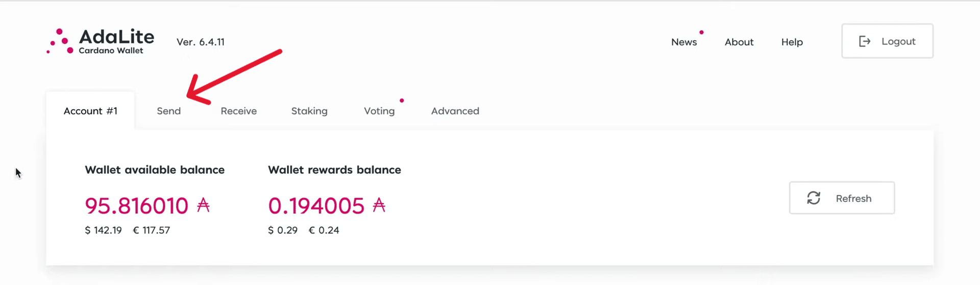Open the About page link
This screenshot has width=980, height=285.
click(x=739, y=42)
